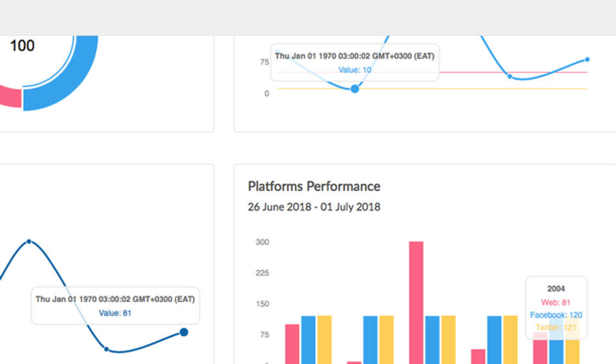Click the pink segment of the donut chart

click(9, 96)
